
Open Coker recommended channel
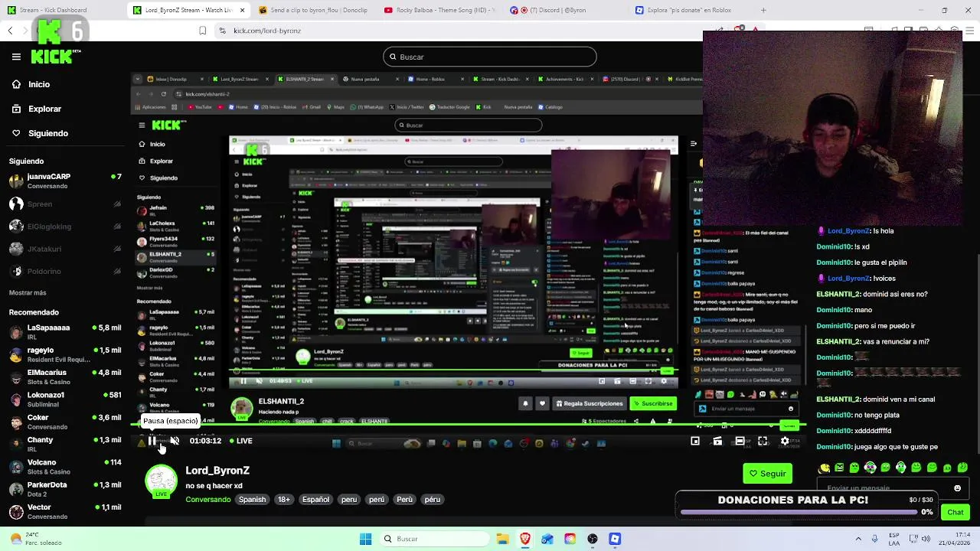65,422
